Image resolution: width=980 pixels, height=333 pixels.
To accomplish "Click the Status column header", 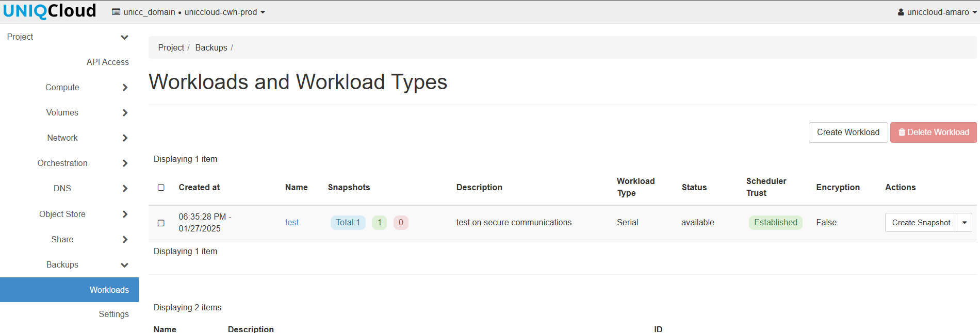I will click(x=694, y=188).
